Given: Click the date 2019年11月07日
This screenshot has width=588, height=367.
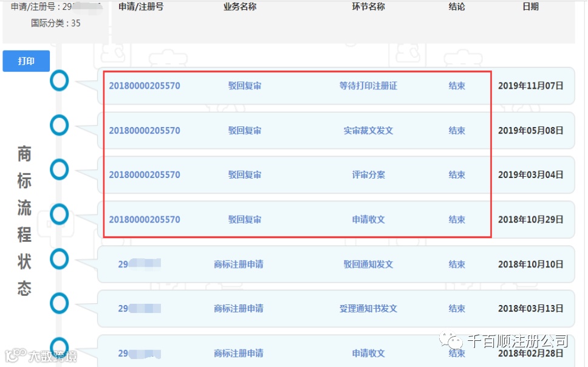Looking at the screenshot, I should 531,86.
